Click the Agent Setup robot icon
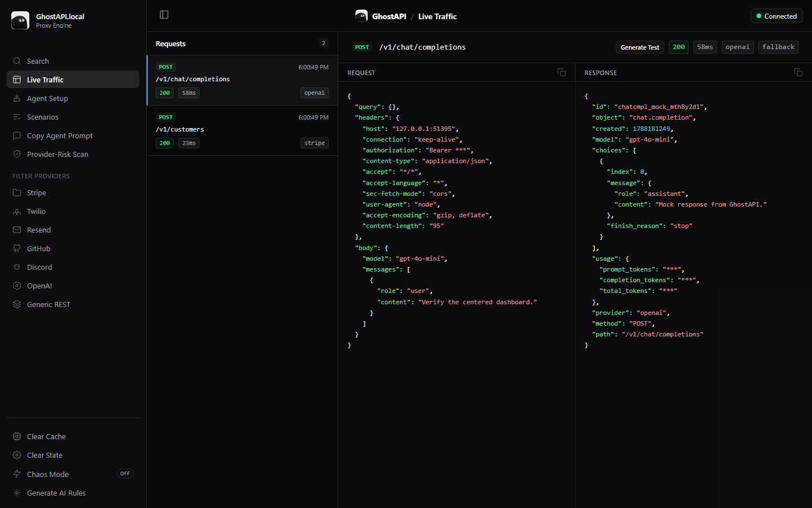This screenshot has width=812, height=508. [17, 98]
